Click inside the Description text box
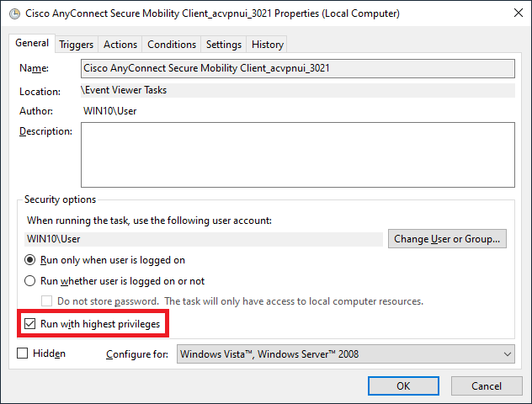This screenshot has width=532, height=404. [x=297, y=155]
